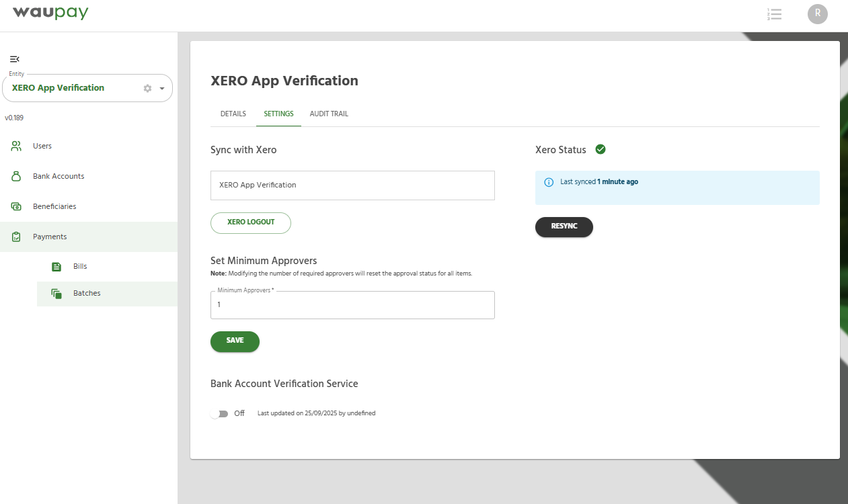Open the numbered list icon in header
This screenshot has height=504, width=848.
click(x=774, y=14)
